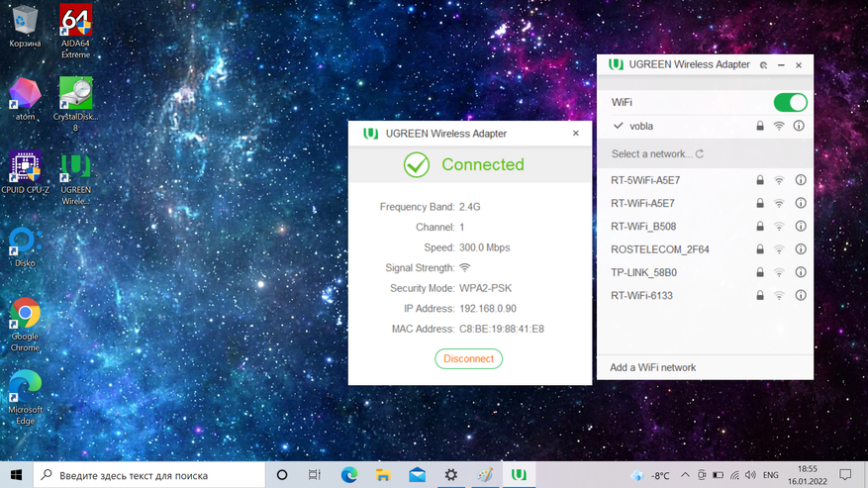
Task: Click the taskbar search field
Action: point(149,475)
